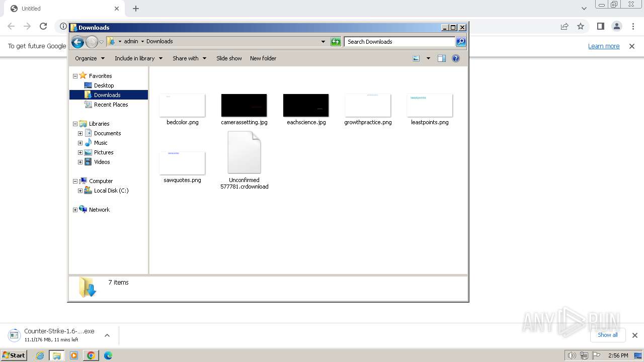This screenshot has height=362, width=644.
Task: Open the Chrome three-dot menu
Action: tap(632, 26)
